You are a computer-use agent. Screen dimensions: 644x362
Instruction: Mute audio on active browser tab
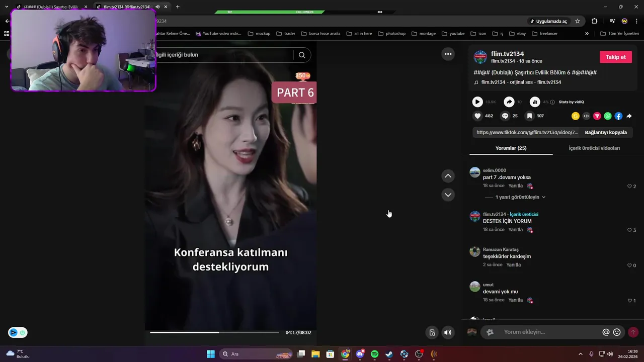coord(158,7)
